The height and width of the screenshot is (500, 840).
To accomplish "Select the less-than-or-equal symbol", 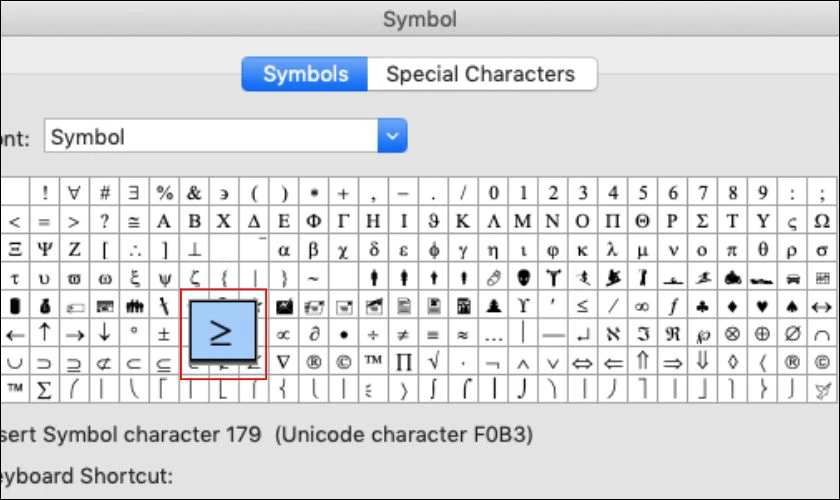I will coord(582,306).
